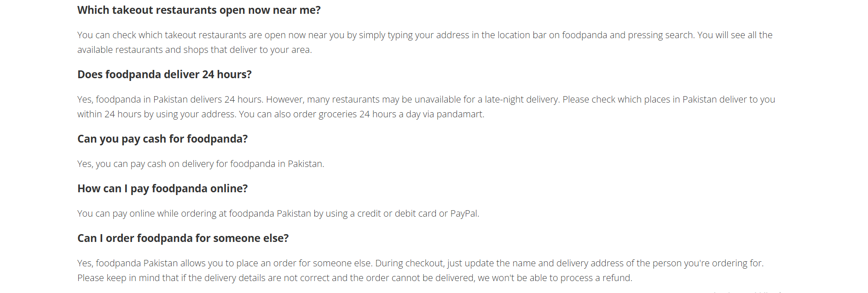868x293 pixels.
Task: Click the answer about typing your address in location bar
Action: tap(425, 42)
